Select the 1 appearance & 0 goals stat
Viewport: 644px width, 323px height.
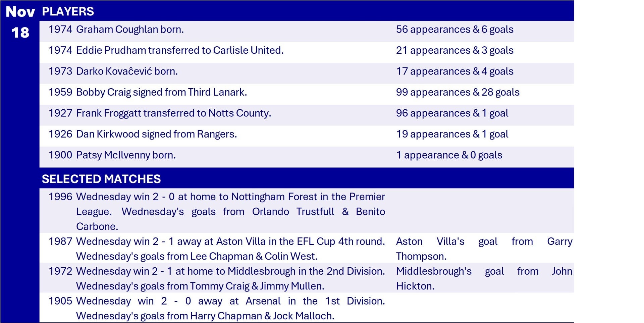449,155
